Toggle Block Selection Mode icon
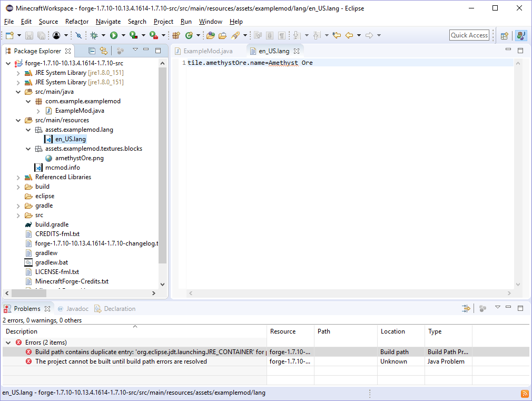532x401 pixels. (270, 35)
